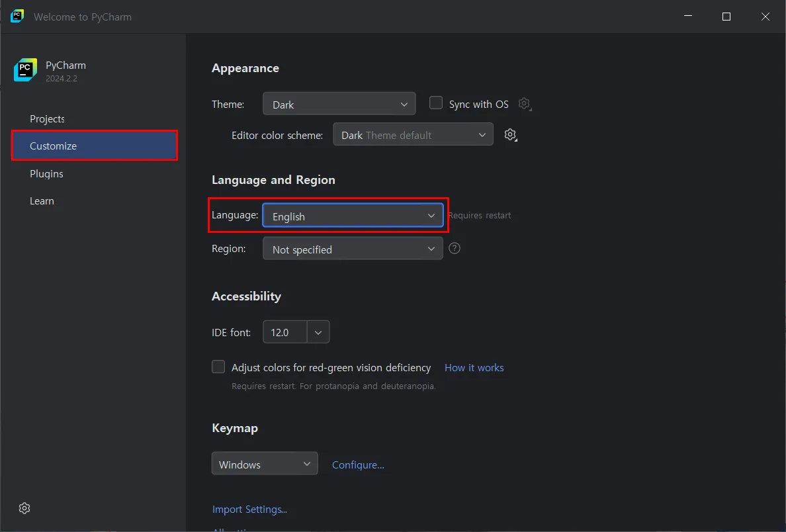The width and height of the screenshot is (786, 532).
Task: Click the IDE font value field 12.0
Action: pyautogui.click(x=284, y=332)
